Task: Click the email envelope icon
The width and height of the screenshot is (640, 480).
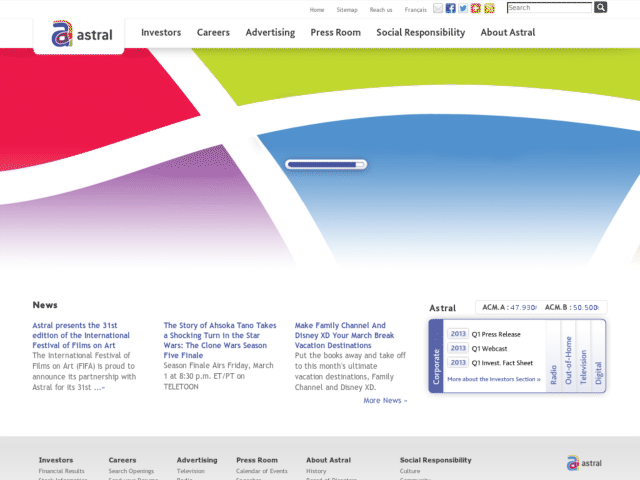Action: (438, 8)
